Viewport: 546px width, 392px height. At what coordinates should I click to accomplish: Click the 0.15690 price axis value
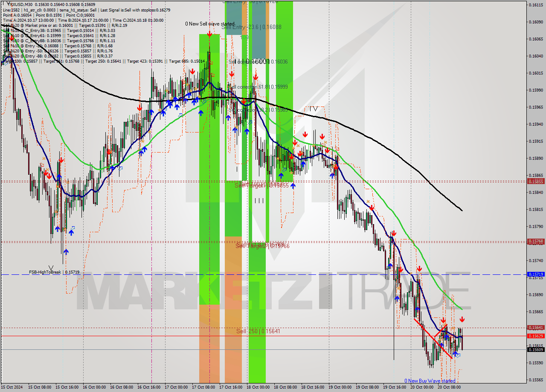pyautogui.click(x=536, y=294)
